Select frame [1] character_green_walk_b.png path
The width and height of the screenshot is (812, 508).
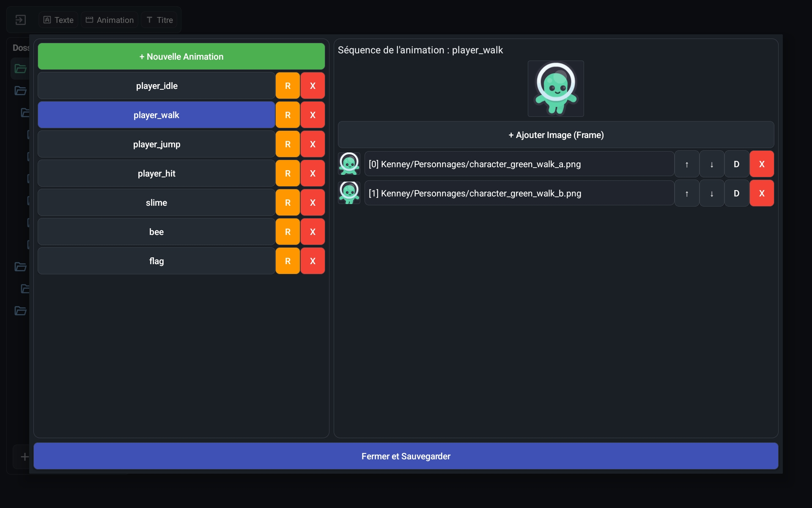coord(519,193)
